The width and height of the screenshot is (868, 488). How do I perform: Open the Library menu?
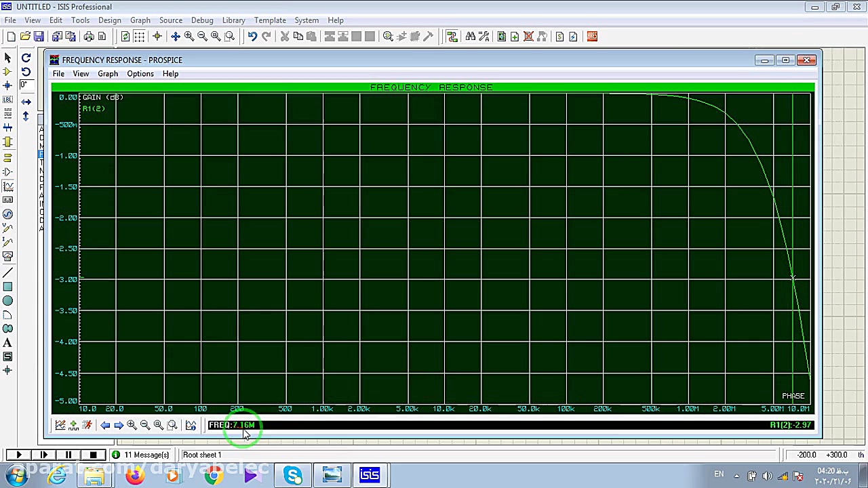coord(233,20)
